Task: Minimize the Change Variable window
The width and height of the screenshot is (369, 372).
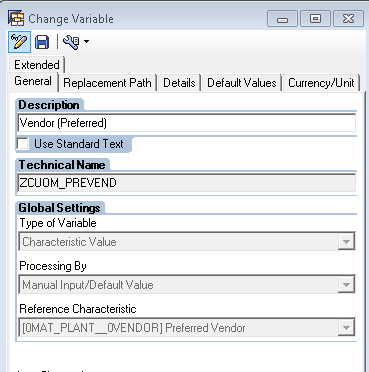Action: click(x=282, y=19)
